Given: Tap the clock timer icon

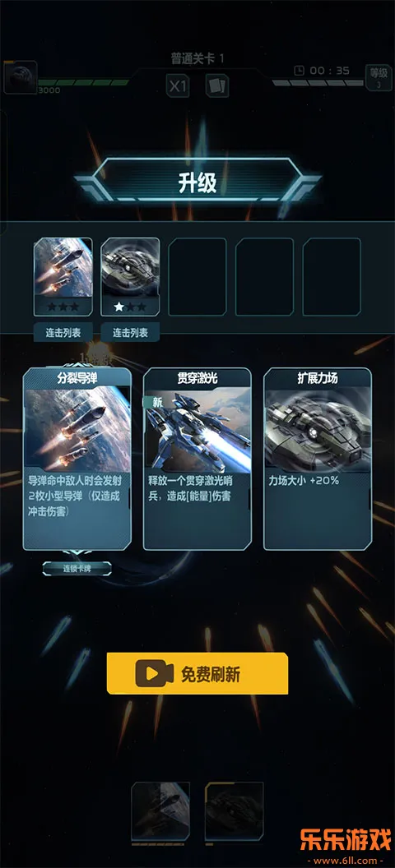Looking at the screenshot, I should click(299, 71).
